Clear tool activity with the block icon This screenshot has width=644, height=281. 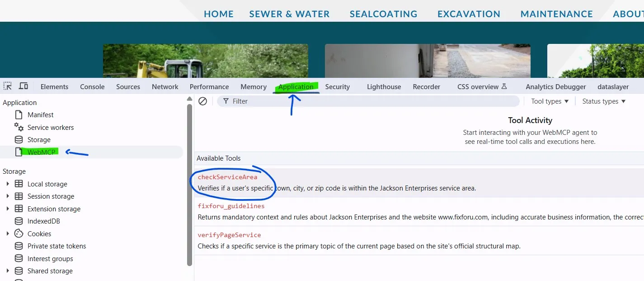pos(203,101)
